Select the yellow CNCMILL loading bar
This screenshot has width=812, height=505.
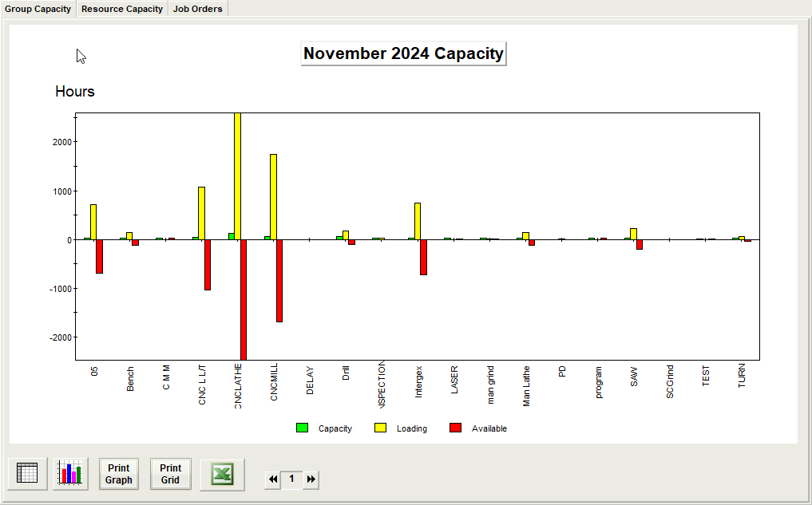point(273,196)
